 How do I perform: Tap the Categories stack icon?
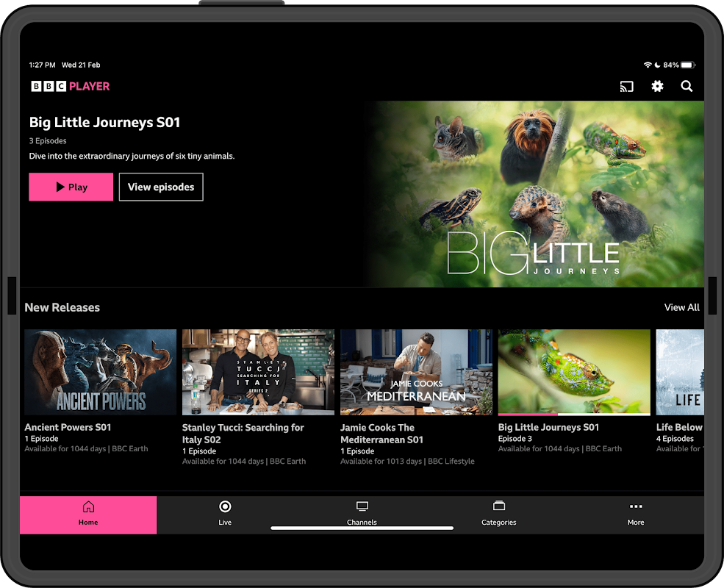(x=498, y=506)
